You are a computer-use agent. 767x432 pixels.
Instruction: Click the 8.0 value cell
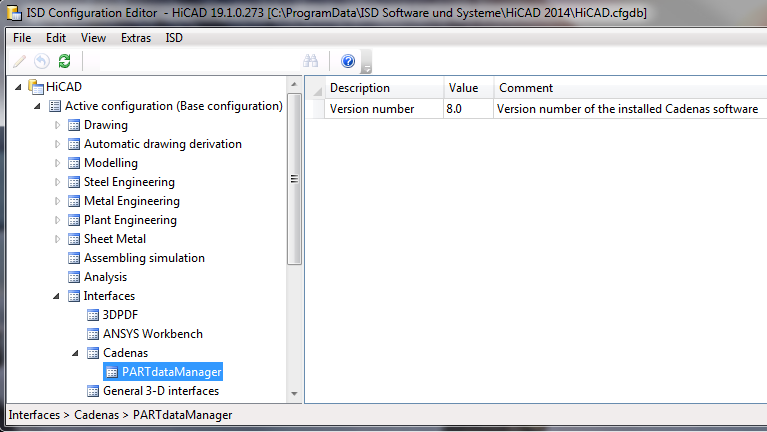pyautogui.click(x=469, y=109)
